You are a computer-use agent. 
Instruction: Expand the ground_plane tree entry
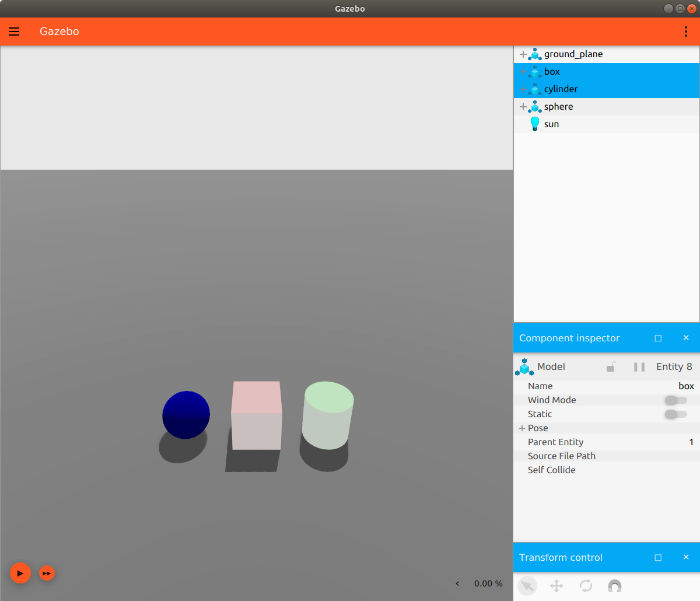[523, 54]
